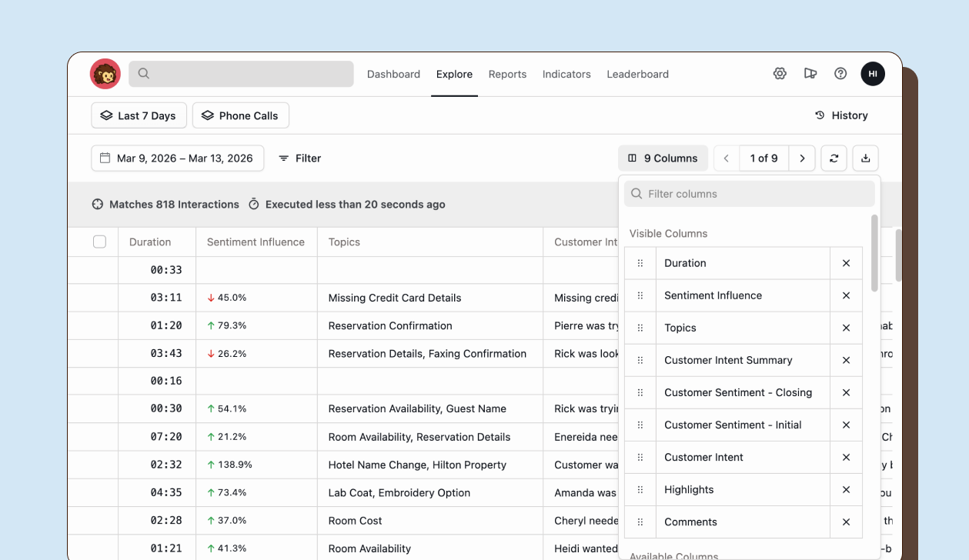Switch to the Dashboard tab
The width and height of the screenshot is (969, 560).
tap(393, 74)
